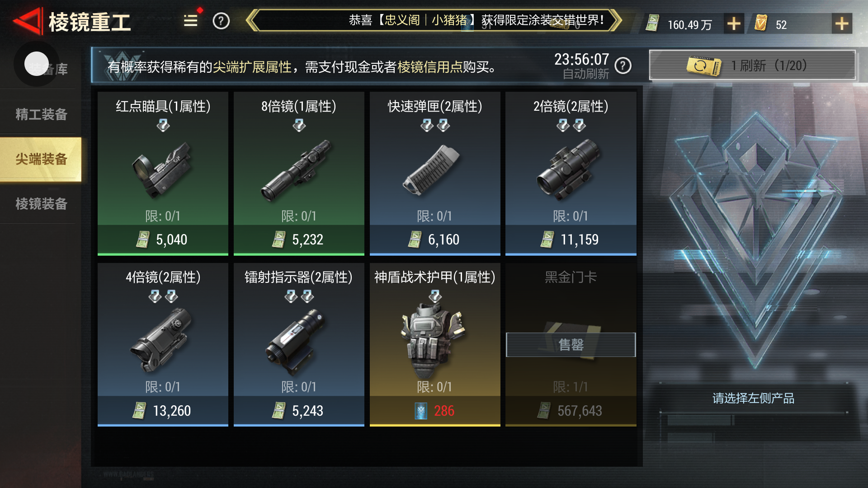The width and height of the screenshot is (868, 488).
Task: Add cash with the first plus button
Action: click(x=734, y=23)
